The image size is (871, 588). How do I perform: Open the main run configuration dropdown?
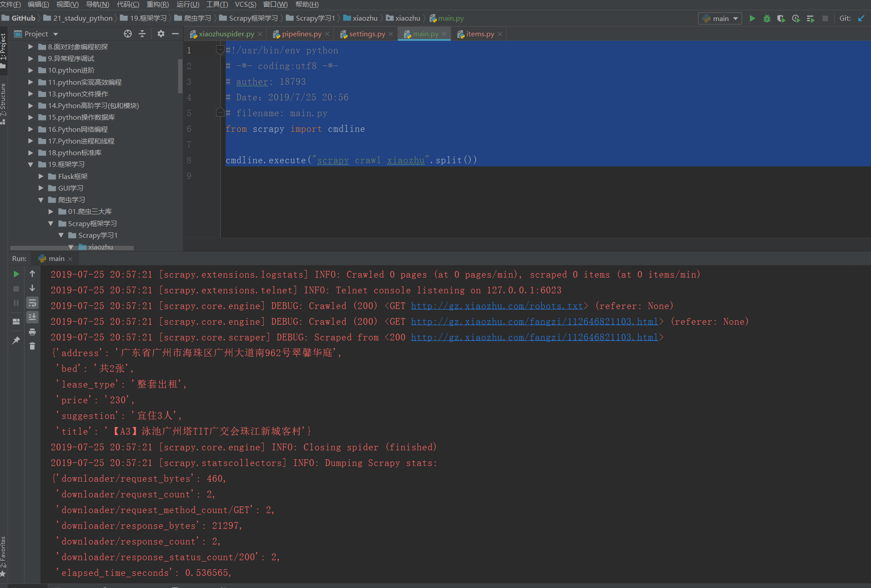point(720,18)
